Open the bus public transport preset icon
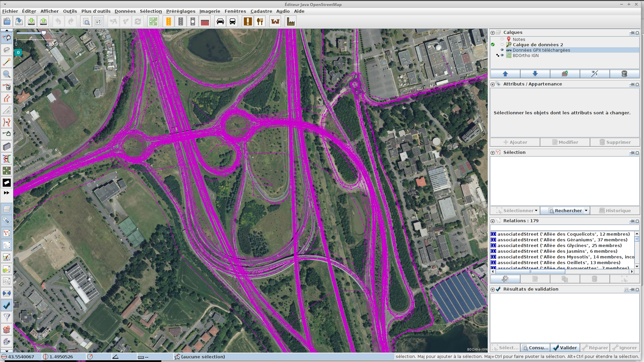Viewport: 644px width, 362px height. (x=232, y=21)
